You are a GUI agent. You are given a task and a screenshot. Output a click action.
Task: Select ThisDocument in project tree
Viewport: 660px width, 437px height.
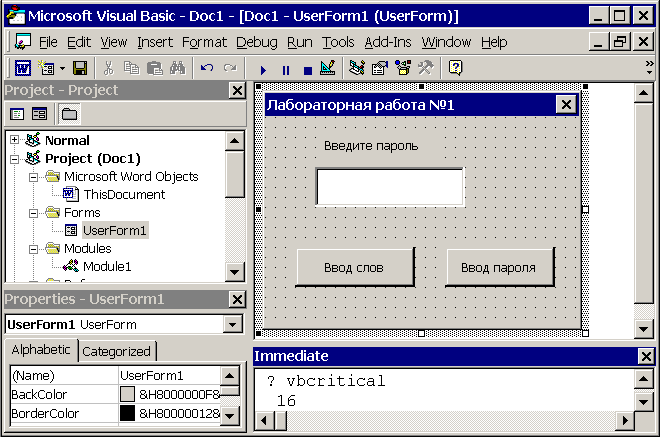124,195
